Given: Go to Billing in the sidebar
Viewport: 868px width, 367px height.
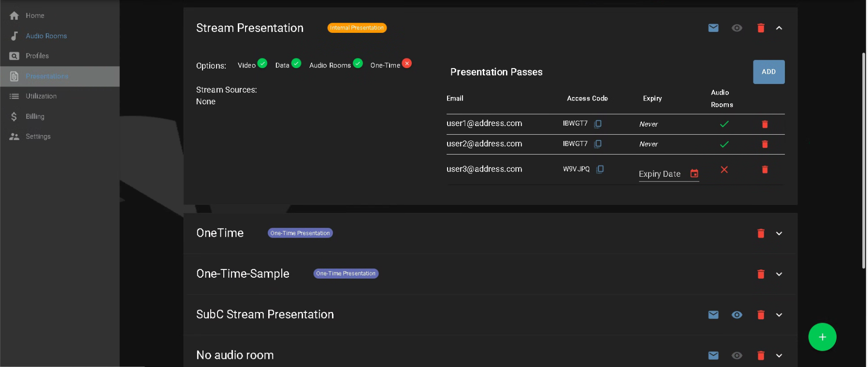Looking at the screenshot, I should coord(35,116).
